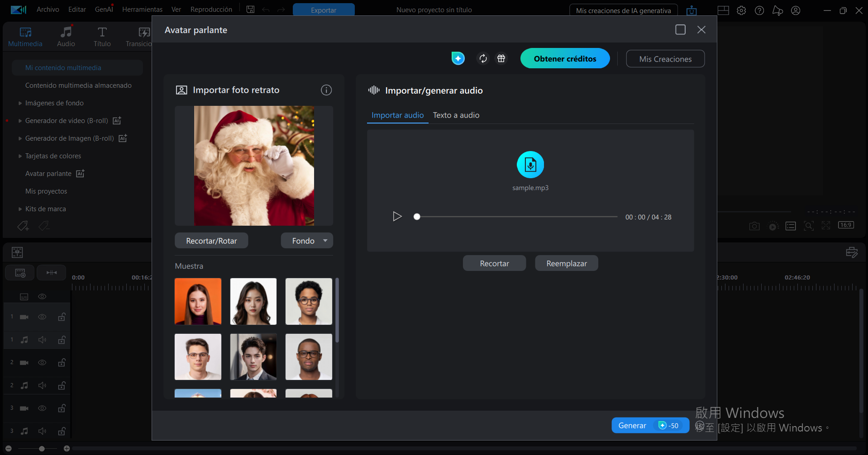Screen dimensions: 868x455
Task: Click the microphone audio import icon above sample.mp3
Action: coord(530,164)
